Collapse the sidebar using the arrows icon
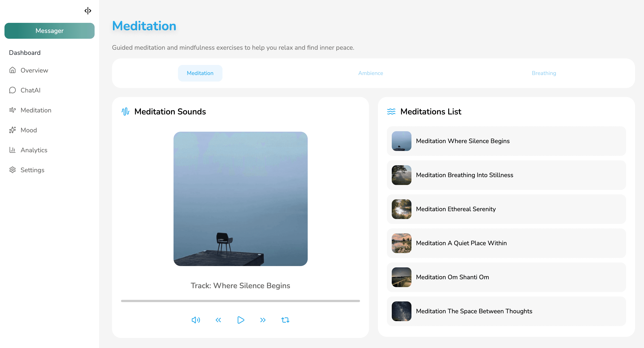Screen dimensions: 644x348 click(x=88, y=11)
